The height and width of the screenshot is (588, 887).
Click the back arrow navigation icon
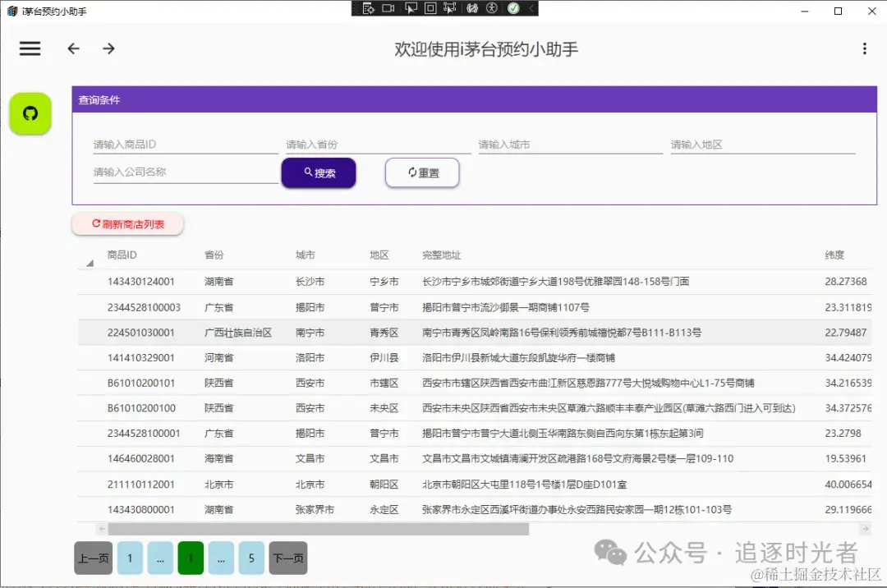73,48
